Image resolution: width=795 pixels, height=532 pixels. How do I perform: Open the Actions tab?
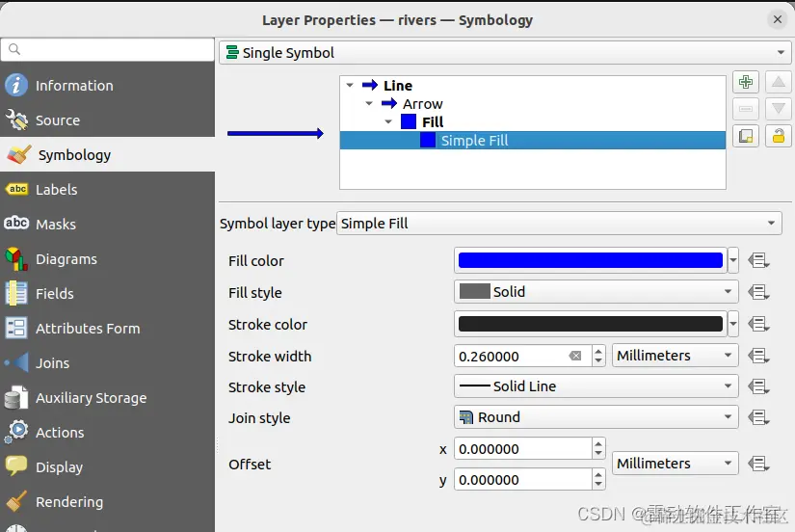[108, 432]
